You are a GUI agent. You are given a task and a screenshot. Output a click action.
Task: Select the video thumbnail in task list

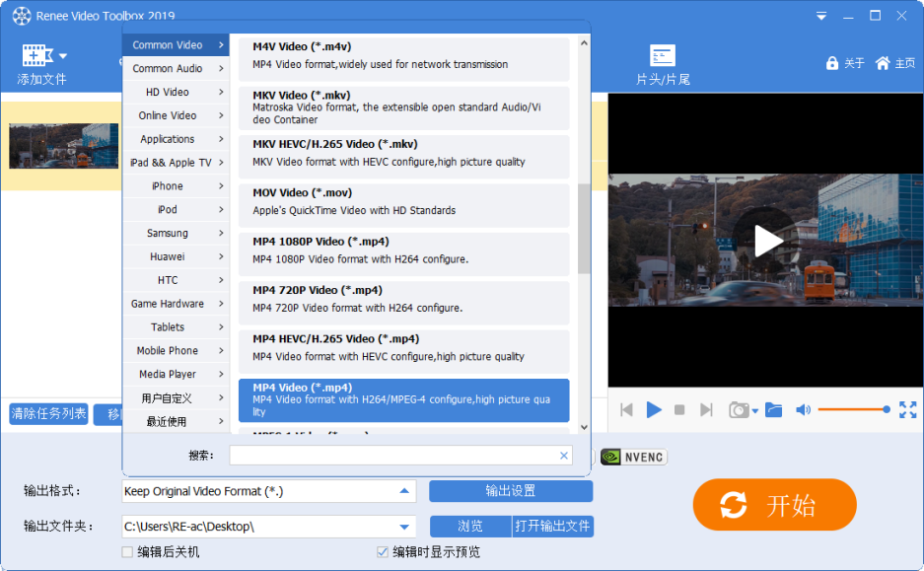tap(64, 146)
